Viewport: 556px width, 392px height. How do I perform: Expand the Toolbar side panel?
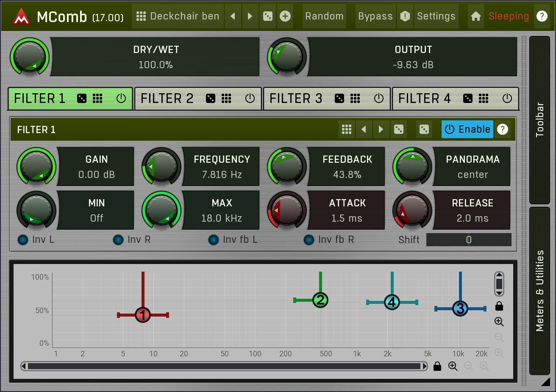[539, 120]
